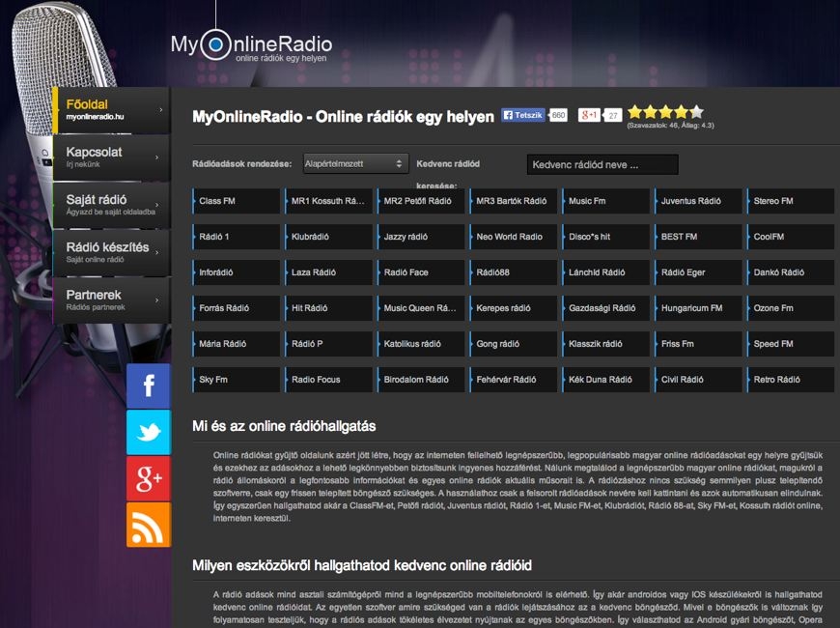Click the 'Milyen eszközökről hallgathatod' heading
The width and height of the screenshot is (840, 628).
(362, 566)
